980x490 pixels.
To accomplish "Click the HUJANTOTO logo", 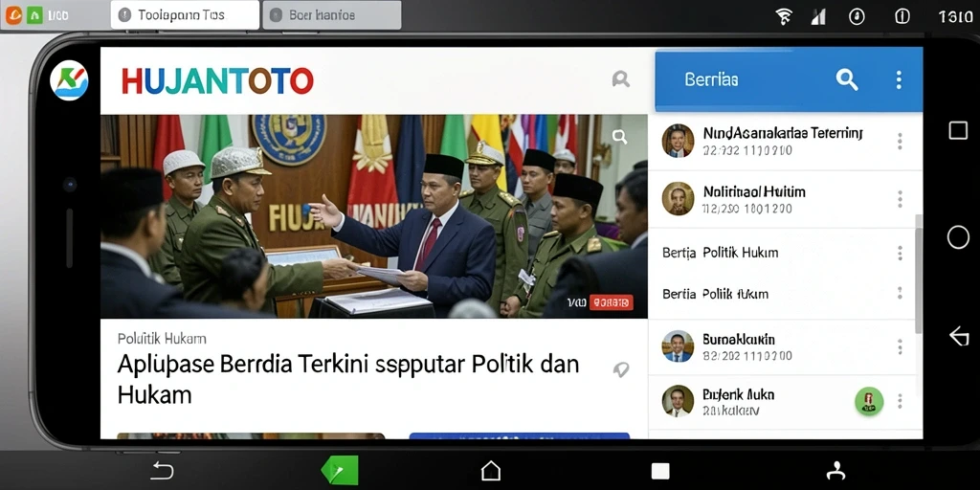I will [x=217, y=81].
